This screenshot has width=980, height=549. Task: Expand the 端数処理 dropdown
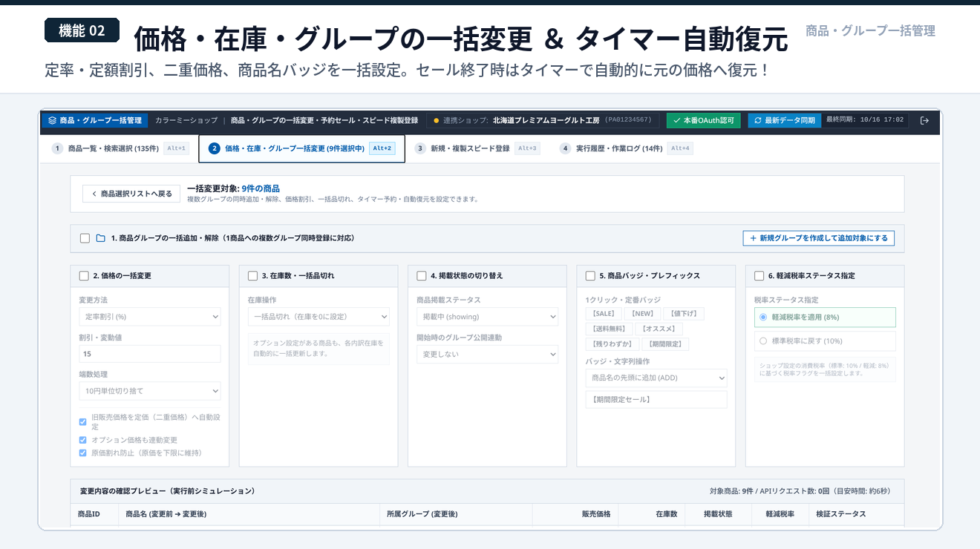coord(150,391)
